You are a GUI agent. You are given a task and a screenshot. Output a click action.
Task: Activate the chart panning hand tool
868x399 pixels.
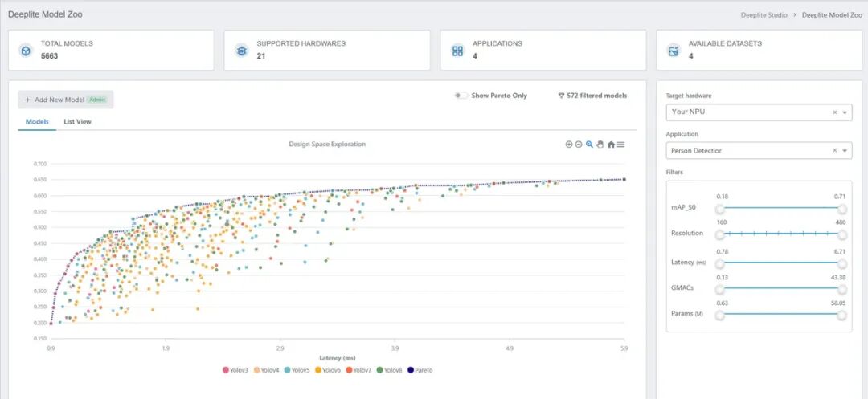(600, 145)
